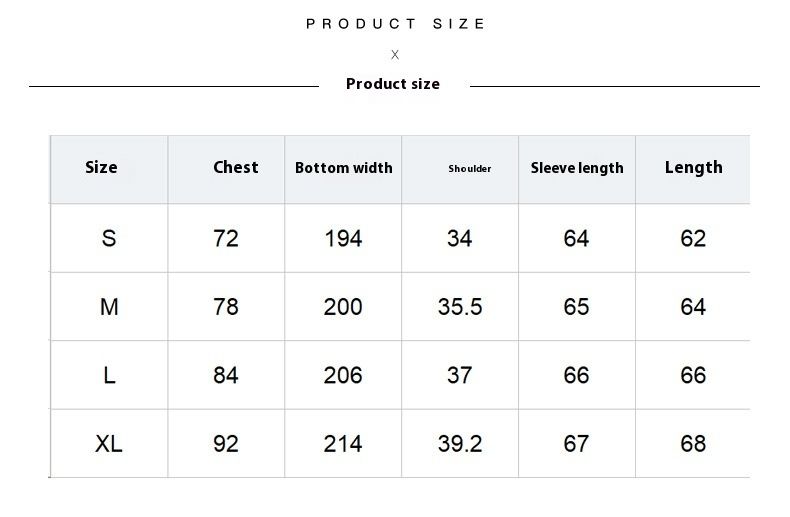790x517 pixels.
Task: Select the Chest column header
Action: [x=235, y=167]
